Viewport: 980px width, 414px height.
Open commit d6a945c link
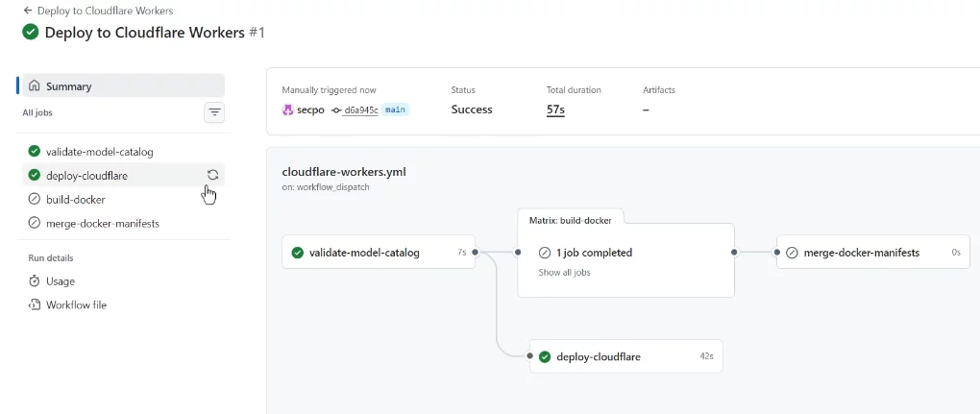coord(360,110)
